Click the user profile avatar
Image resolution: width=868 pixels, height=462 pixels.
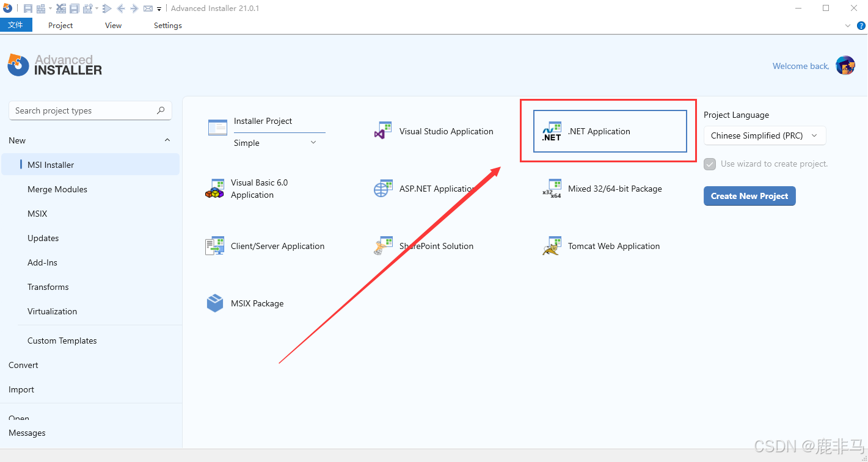point(845,65)
